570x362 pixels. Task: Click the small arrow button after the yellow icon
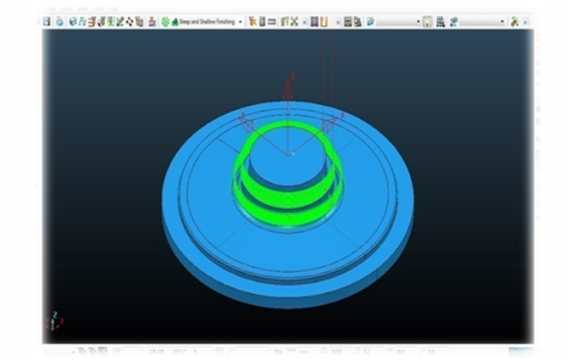click(x=338, y=22)
